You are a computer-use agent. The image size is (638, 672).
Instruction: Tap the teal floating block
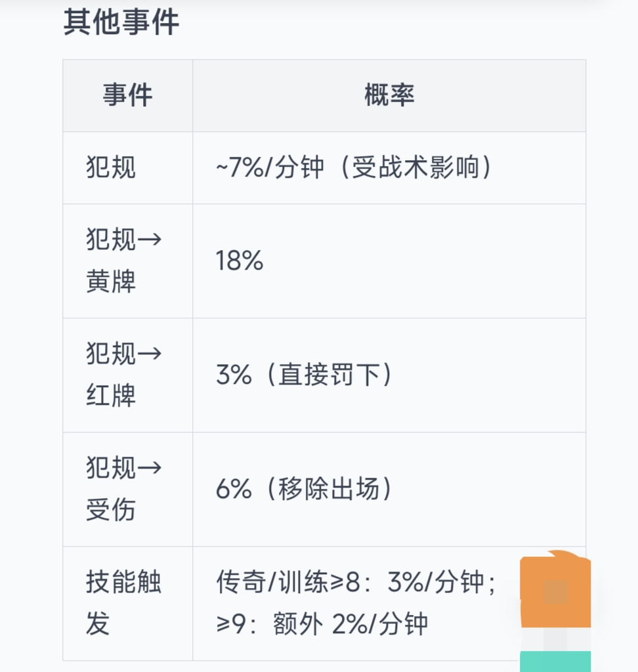(x=555, y=661)
